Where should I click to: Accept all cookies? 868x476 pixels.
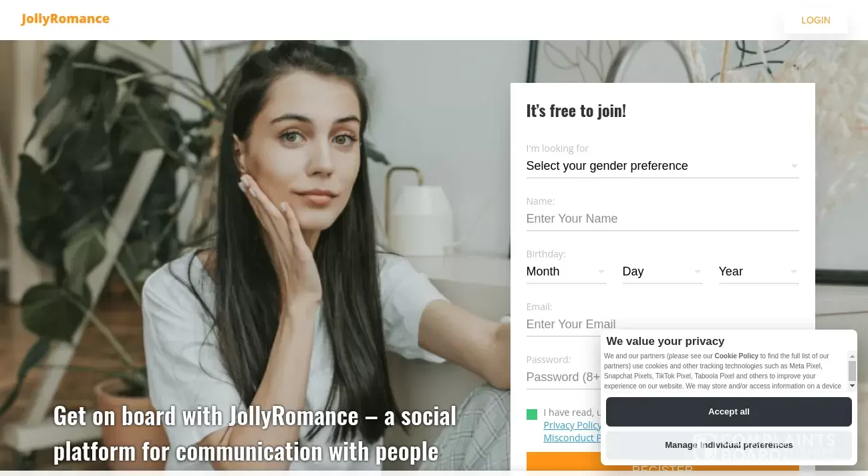click(x=729, y=412)
